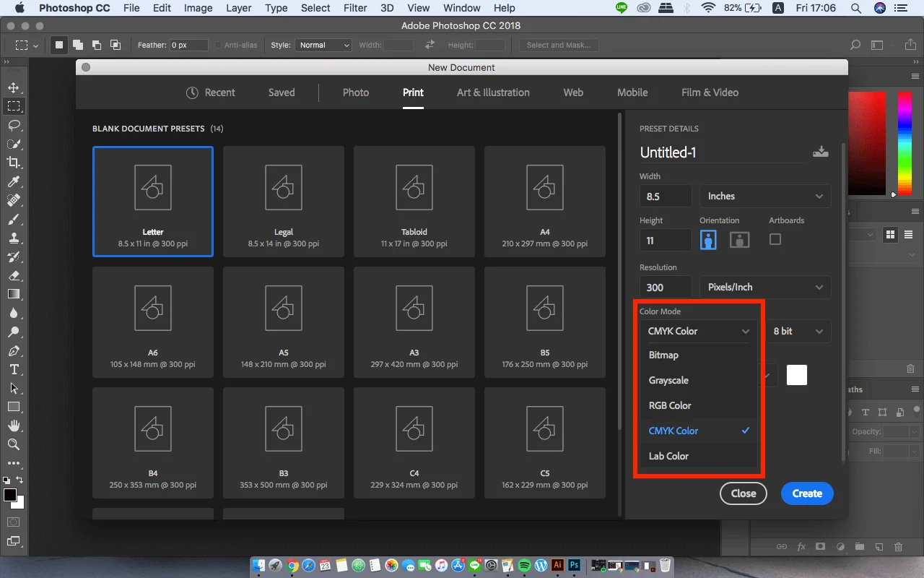The image size is (924, 578).
Task: Toggle the Edit in Quick Mask Mode icon
Action: (13, 521)
